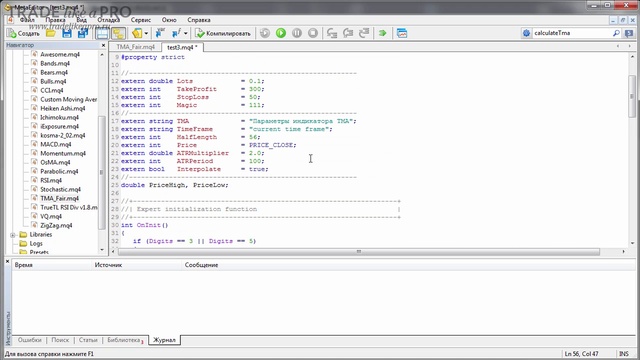Click the search field containing calculateTma
This screenshot has height=360, width=640.
click(572, 33)
